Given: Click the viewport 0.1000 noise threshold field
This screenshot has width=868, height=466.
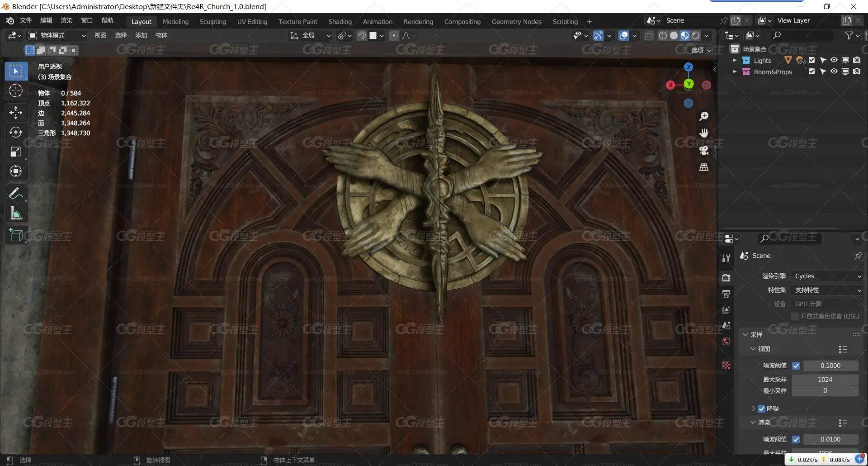Looking at the screenshot, I should tap(830, 366).
